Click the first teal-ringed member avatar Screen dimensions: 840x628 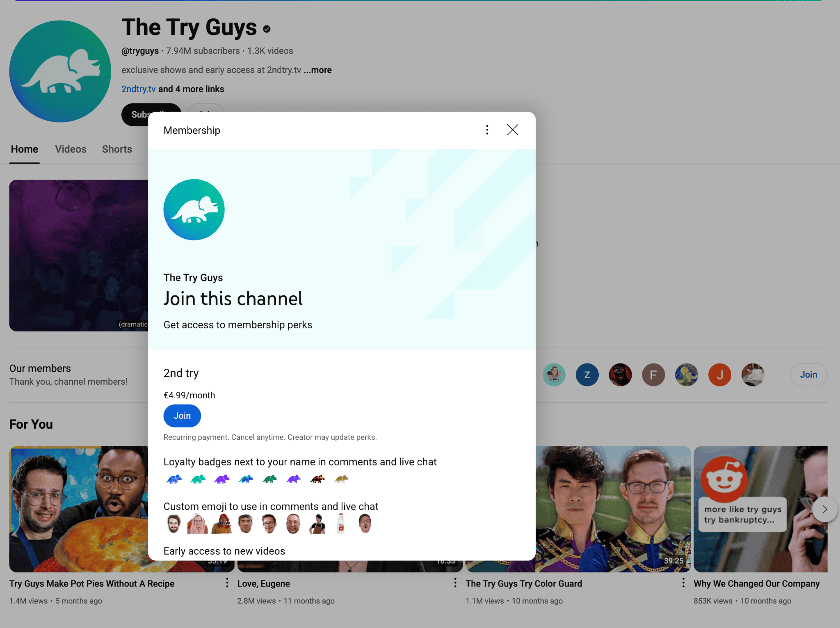[x=554, y=375]
